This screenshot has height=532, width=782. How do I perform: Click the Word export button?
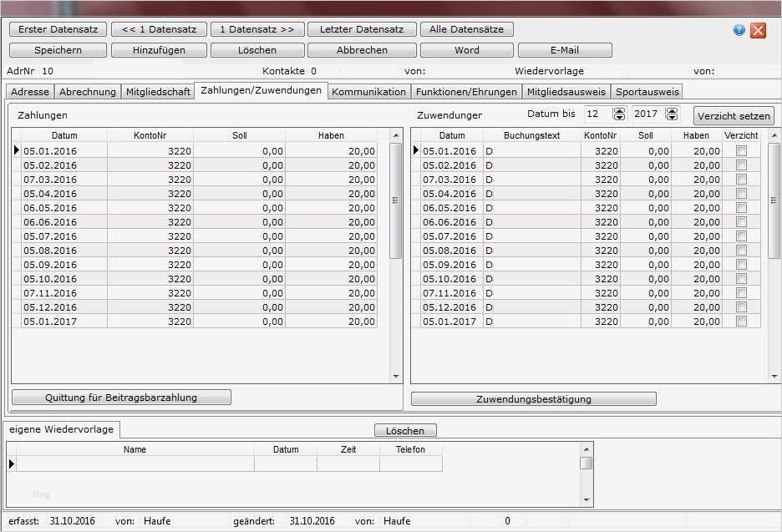466,50
